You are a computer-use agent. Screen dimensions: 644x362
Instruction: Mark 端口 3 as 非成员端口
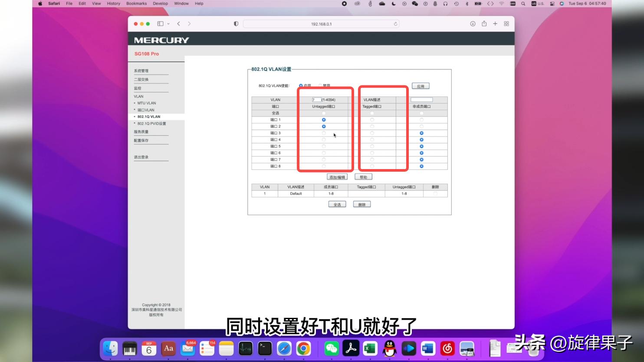421,133
